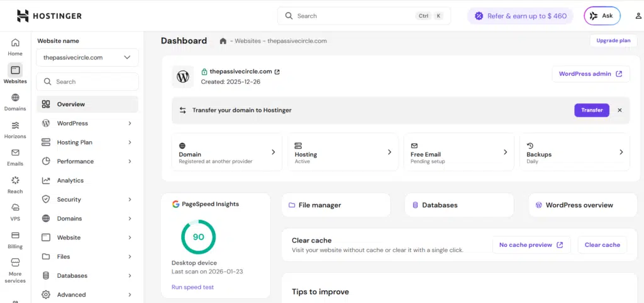Viewport: 644px width, 303px height.
Task: Open site via external link icon beside domain
Action: (277, 72)
